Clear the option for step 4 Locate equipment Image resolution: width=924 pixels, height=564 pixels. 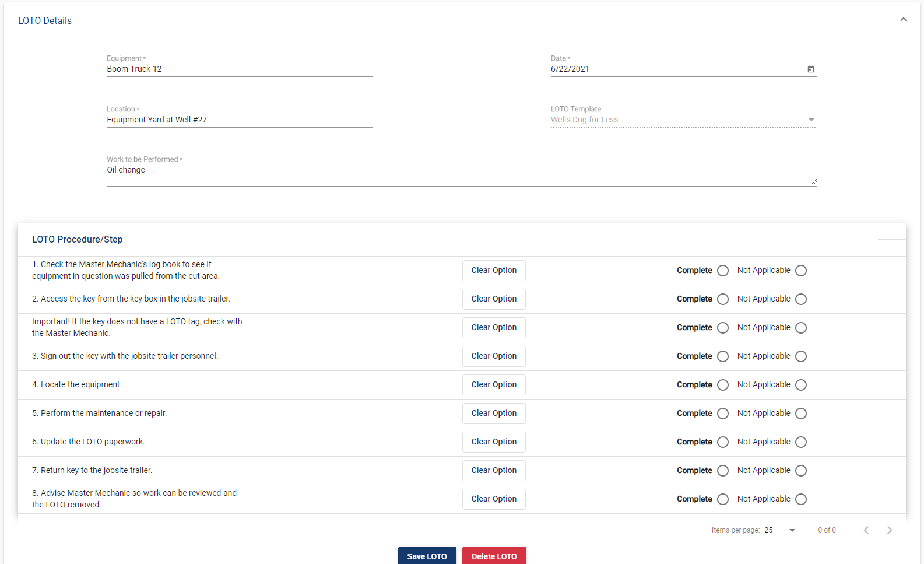click(x=494, y=385)
